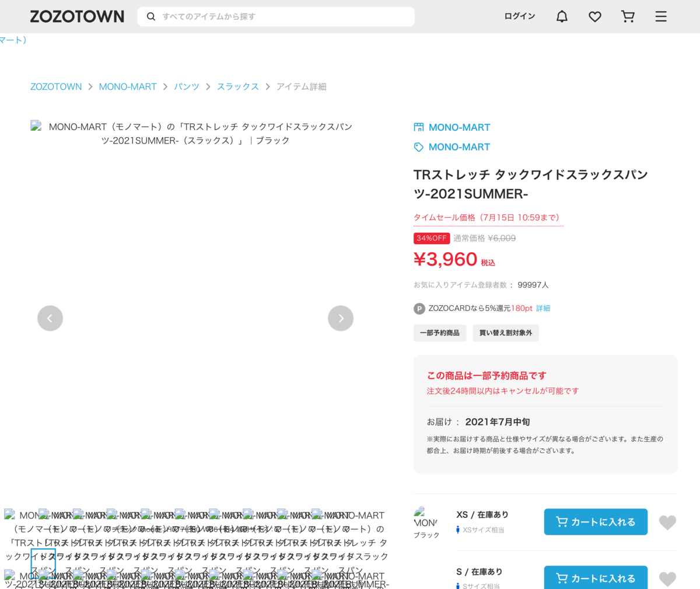Open favorites heart icon in header
Viewport: 700px width, 589px height.
click(x=595, y=16)
